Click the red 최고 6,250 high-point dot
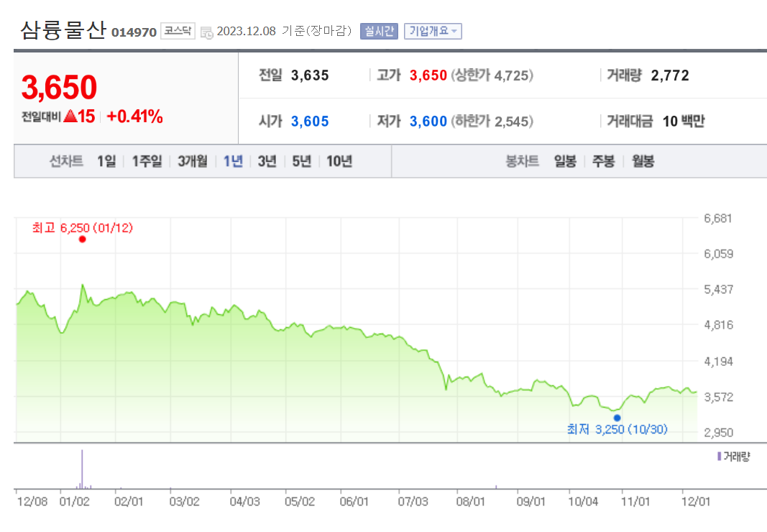The image size is (767, 532). (82, 239)
